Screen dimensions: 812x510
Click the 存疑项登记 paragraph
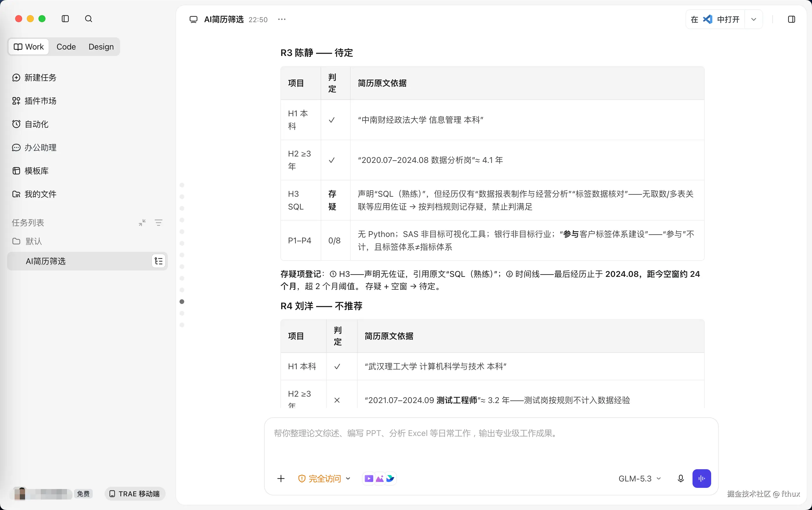490,280
